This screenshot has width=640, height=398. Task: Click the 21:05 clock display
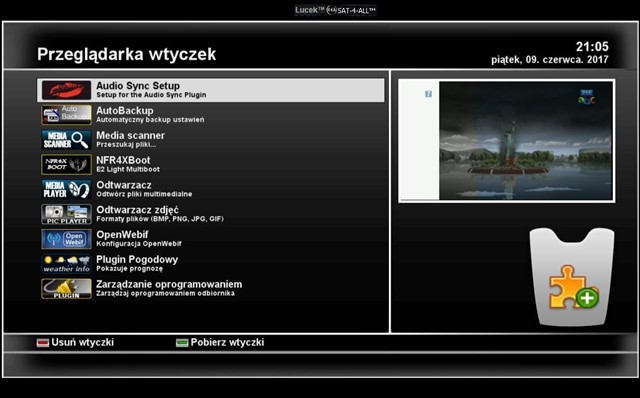592,47
